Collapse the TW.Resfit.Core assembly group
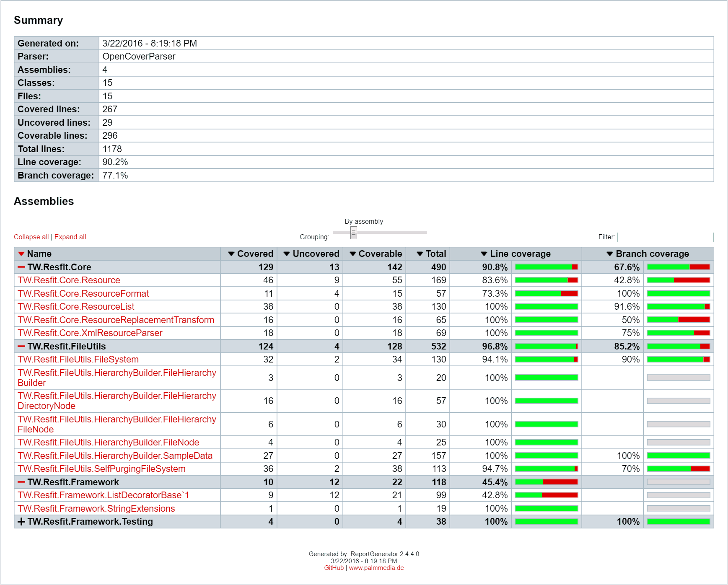The height and width of the screenshot is (585, 728). (x=21, y=267)
